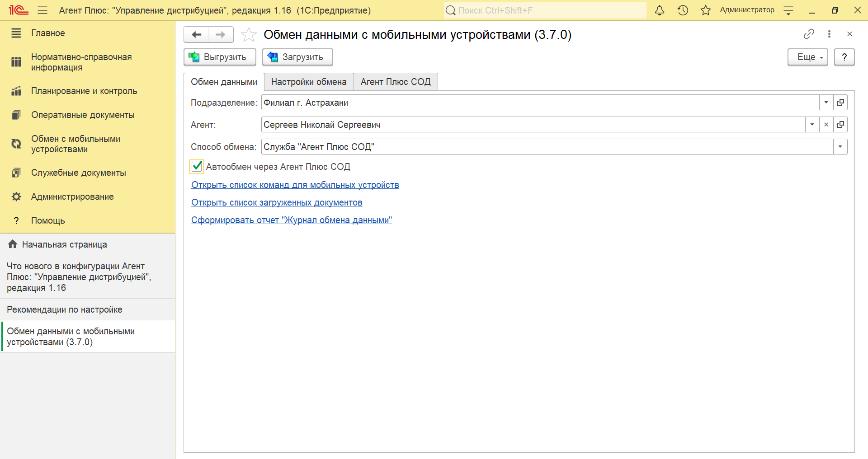Switch to Настройки обмена tab
This screenshot has width=868, height=459.
tap(309, 82)
